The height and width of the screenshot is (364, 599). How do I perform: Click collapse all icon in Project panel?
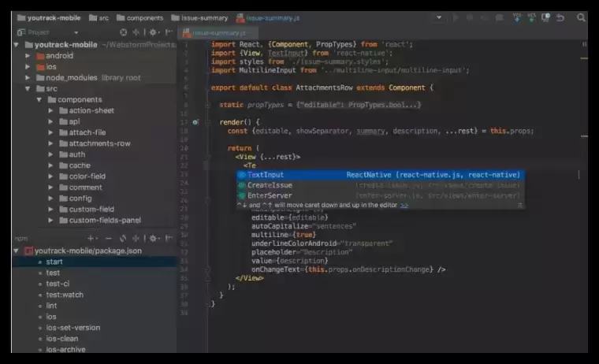point(136,32)
